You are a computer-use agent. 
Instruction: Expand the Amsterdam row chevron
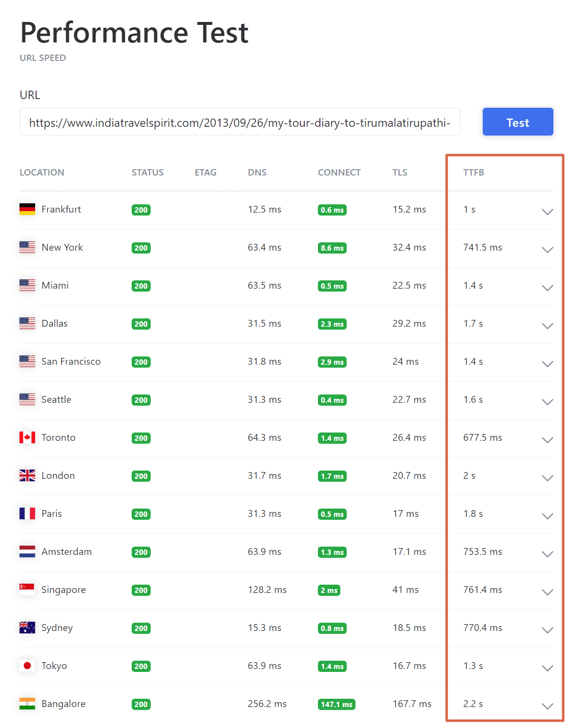click(547, 554)
